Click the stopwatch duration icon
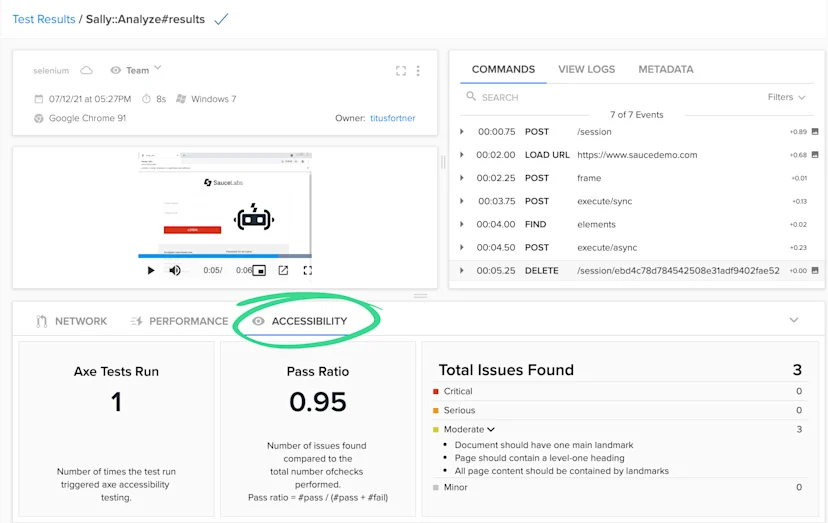The image size is (828, 523). point(146,99)
